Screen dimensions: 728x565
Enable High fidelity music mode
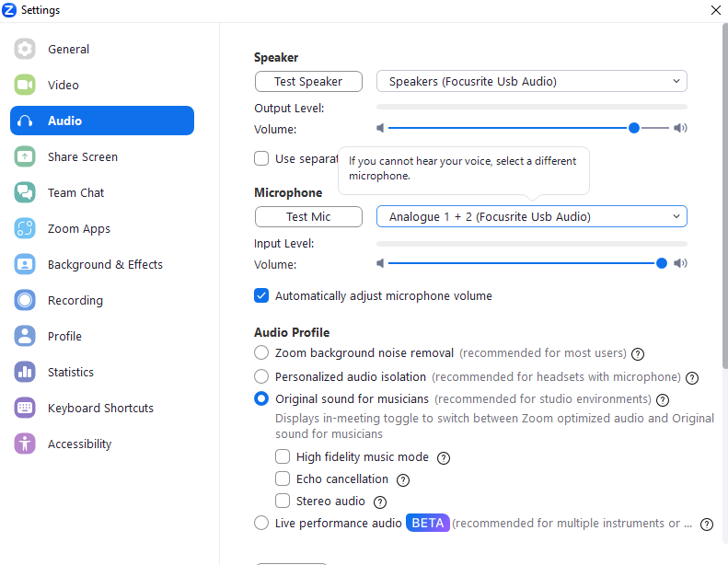283,456
